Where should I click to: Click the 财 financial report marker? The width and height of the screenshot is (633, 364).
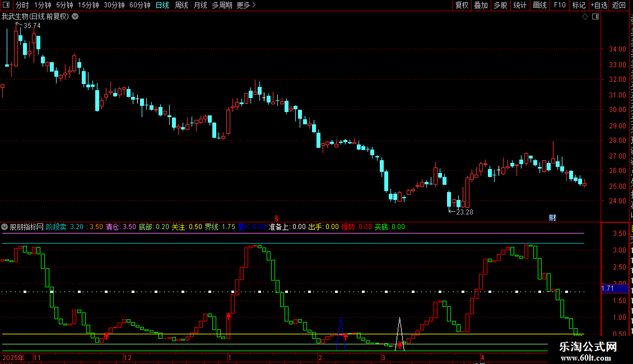553,217
